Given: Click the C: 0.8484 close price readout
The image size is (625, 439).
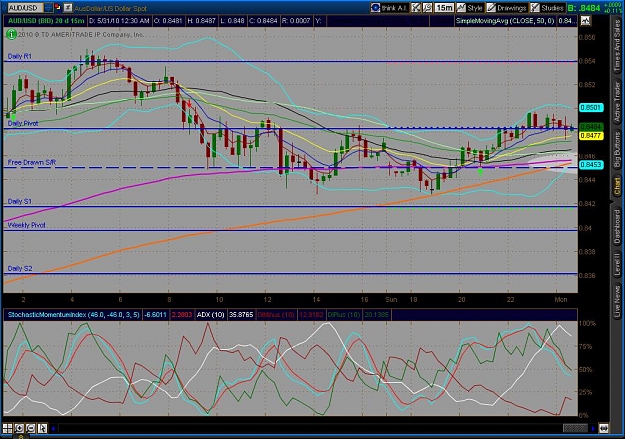Looking at the screenshot, I should coord(263,21).
